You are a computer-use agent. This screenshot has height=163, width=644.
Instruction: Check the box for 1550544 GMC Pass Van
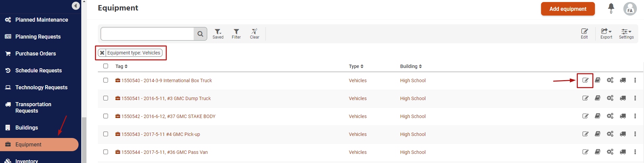(106, 152)
